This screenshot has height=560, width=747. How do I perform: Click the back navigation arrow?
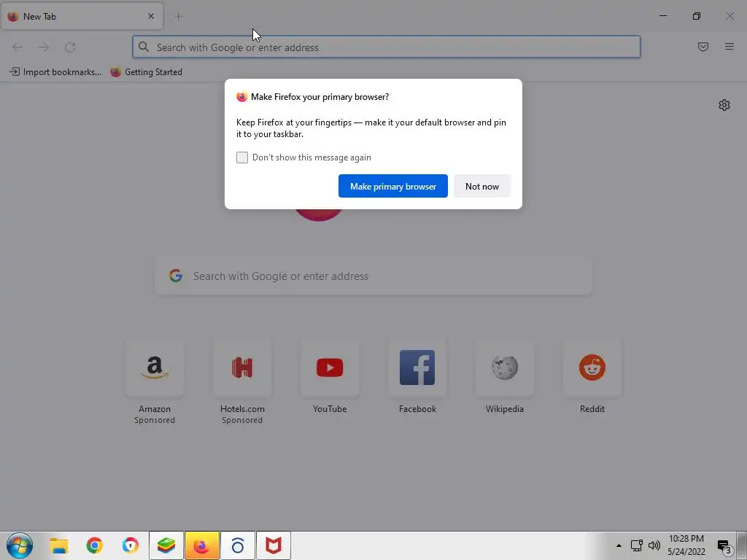point(18,47)
